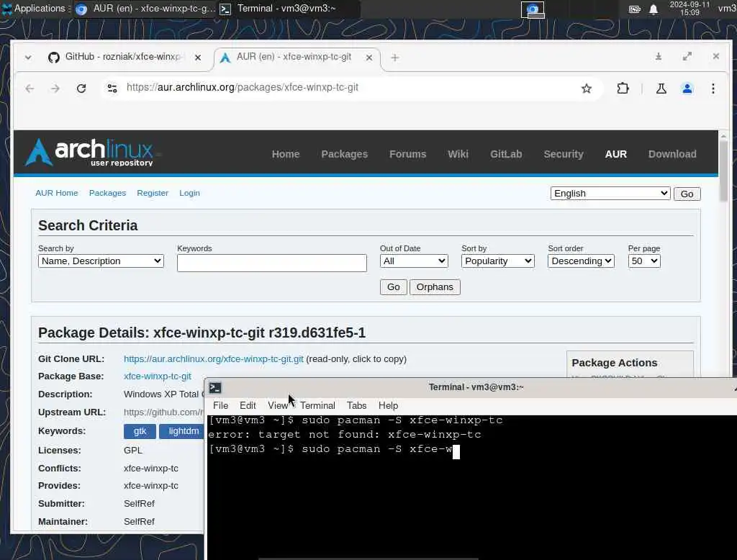Open Home in the Arch navigation bar
Screen dimensions: 737x560
click(x=285, y=154)
